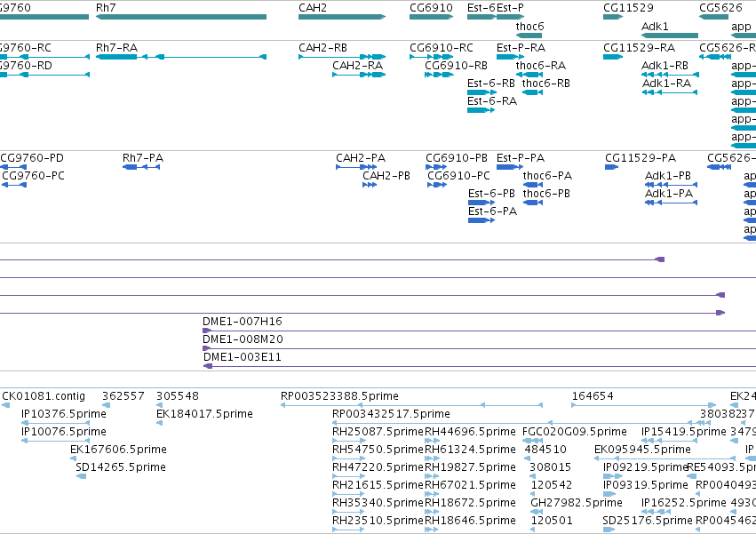Open the Est-6-RA transcript label

pos(492,100)
